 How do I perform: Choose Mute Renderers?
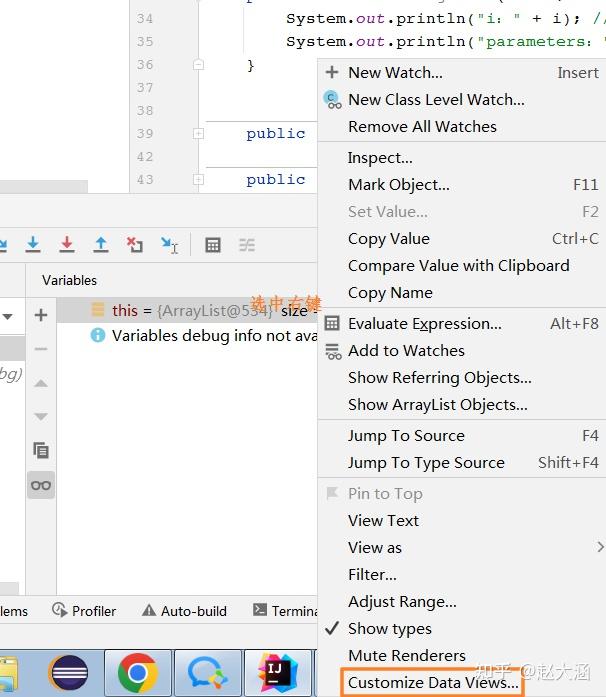[462, 656]
